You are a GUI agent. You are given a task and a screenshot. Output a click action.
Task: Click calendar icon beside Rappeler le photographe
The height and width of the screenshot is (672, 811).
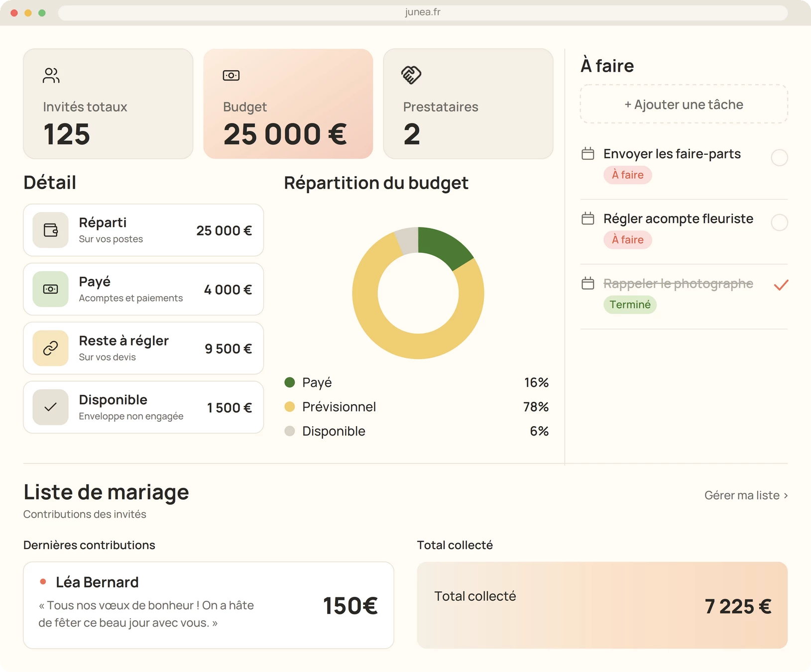[x=588, y=283]
